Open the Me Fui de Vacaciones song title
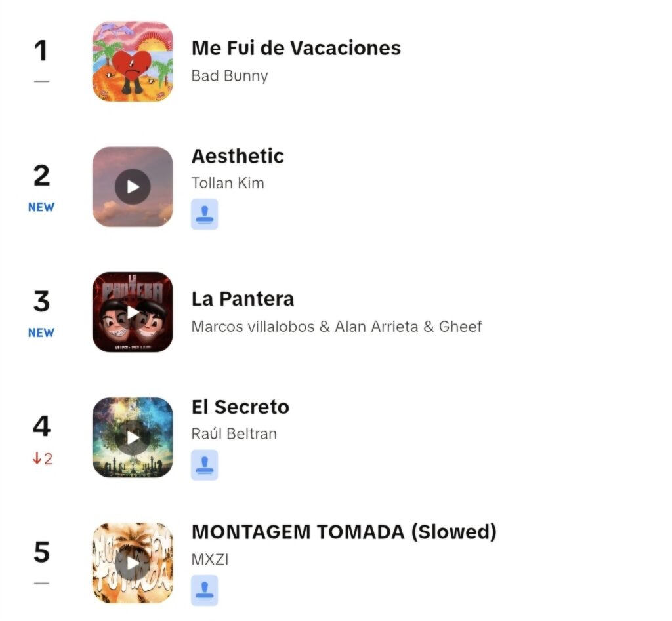Viewport: 672px width, 621px height. (x=296, y=48)
